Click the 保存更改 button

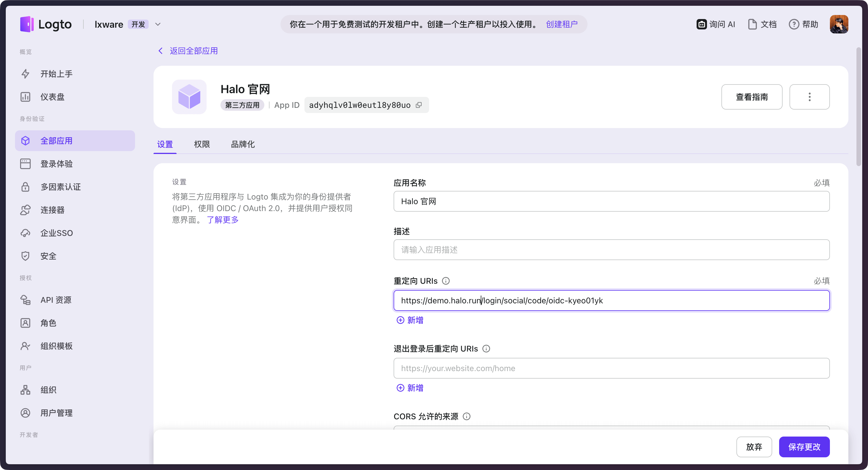coord(804,447)
